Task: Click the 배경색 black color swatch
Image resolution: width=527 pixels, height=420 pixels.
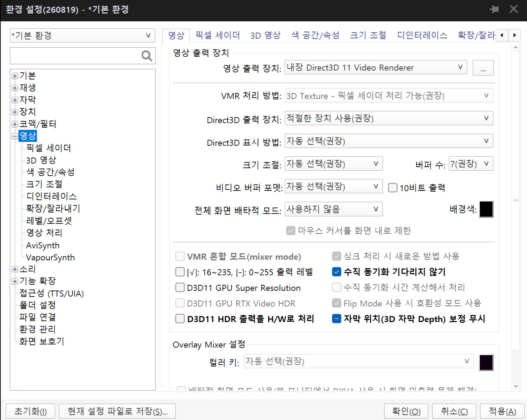Action: click(486, 209)
